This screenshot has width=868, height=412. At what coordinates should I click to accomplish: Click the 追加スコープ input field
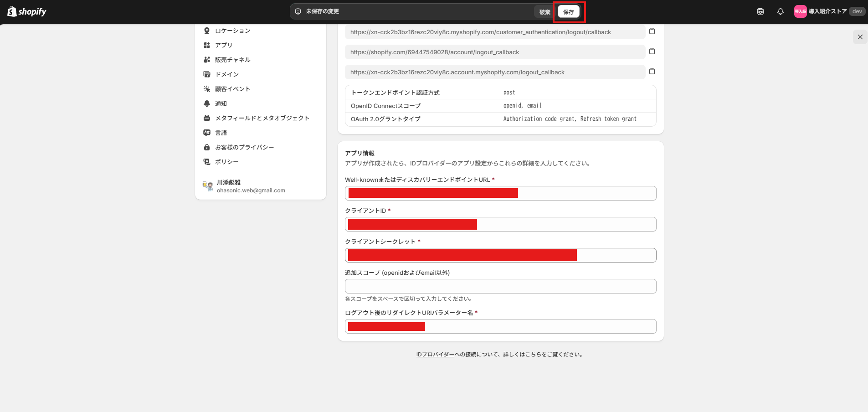click(x=500, y=286)
